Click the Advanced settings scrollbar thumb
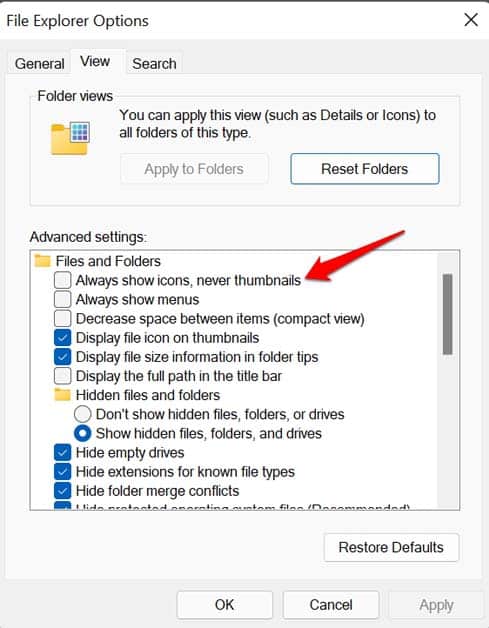The image size is (489, 628). point(448,314)
